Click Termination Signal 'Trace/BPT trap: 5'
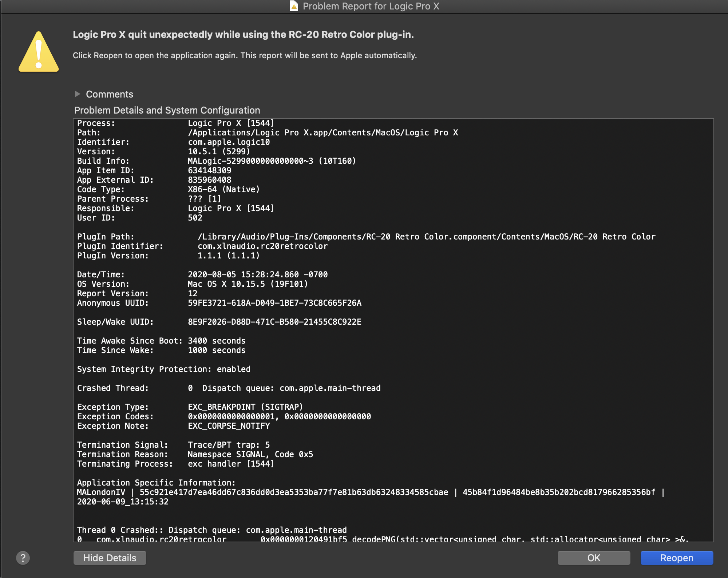The height and width of the screenshot is (578, 728). click(229, 445)
